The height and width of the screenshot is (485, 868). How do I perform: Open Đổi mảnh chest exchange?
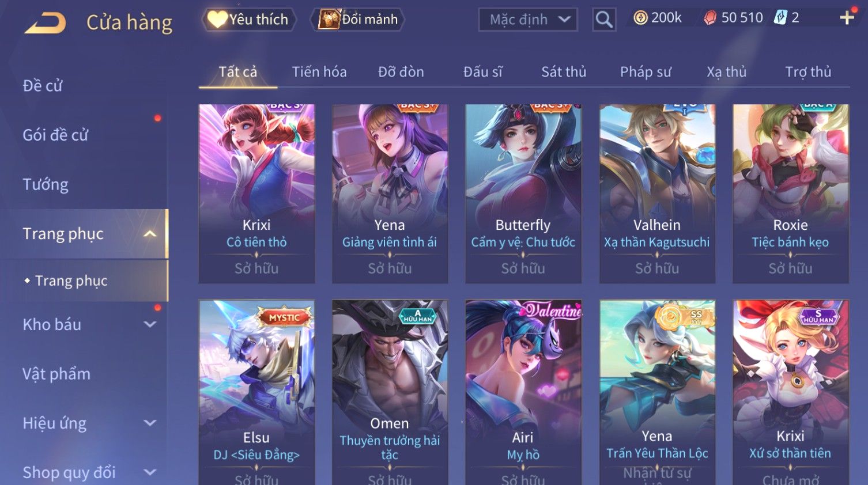(x=358, y=20)
